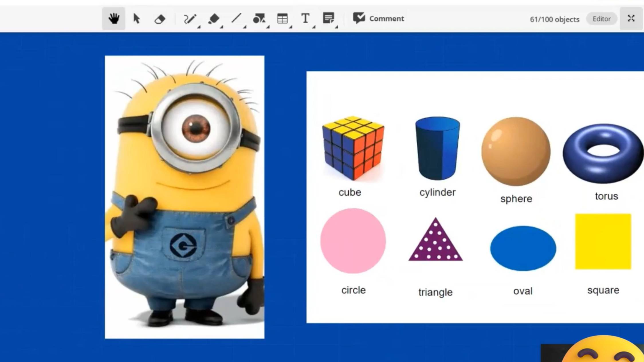Select the straight line tool

point(236,18)
